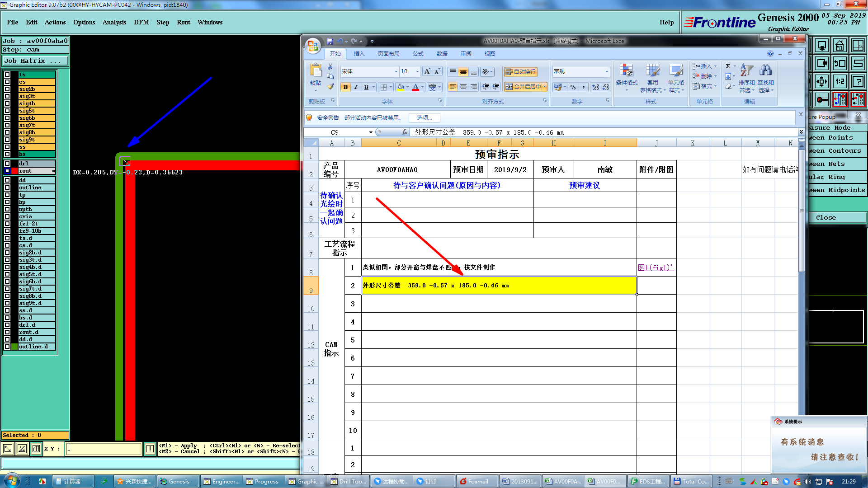
Task: Click the center align icon
Action: 463,87
